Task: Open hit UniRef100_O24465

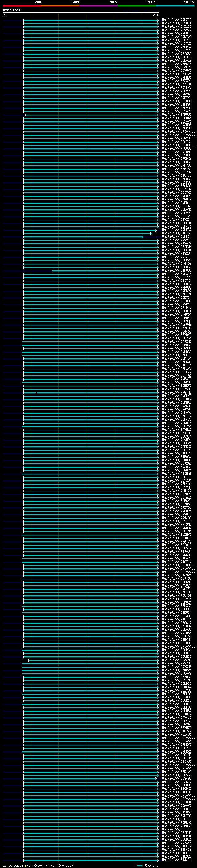Action: pyautogui.click(x=177, y=331)
